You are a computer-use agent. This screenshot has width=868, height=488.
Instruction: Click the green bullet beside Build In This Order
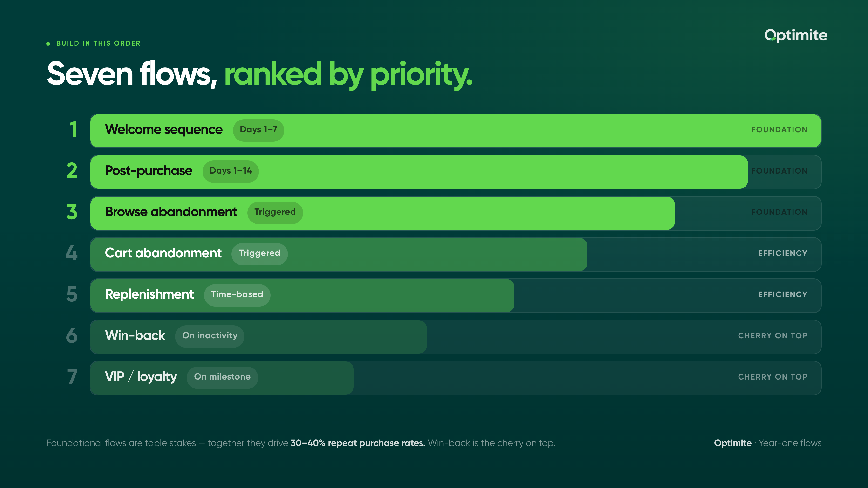tap(48, 43)
